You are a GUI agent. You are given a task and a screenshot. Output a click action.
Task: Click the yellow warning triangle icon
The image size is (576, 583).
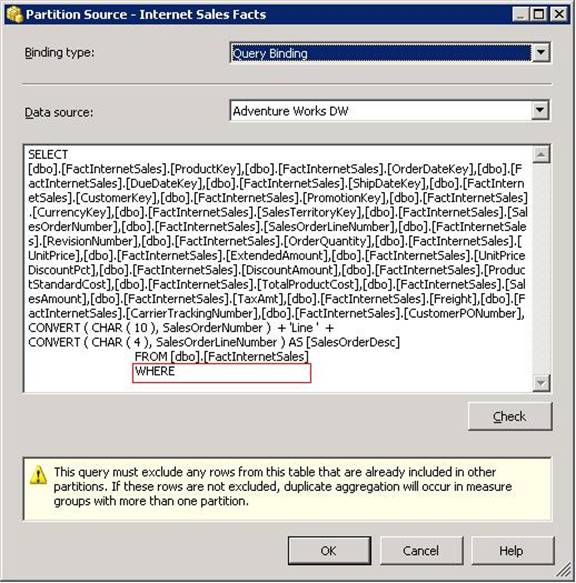[38, 475]
